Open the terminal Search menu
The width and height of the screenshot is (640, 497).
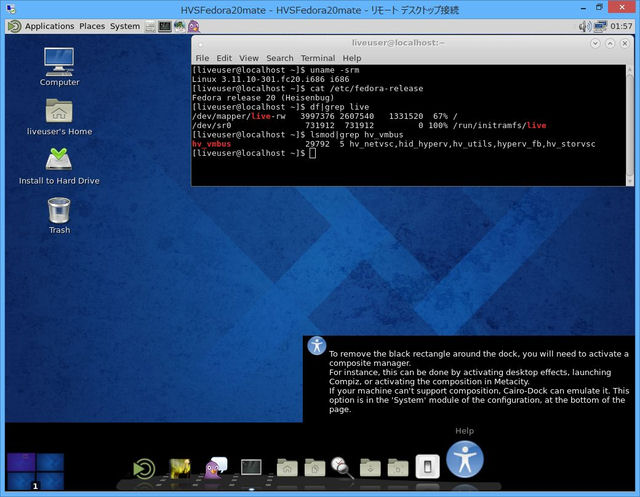pos(280,58)
